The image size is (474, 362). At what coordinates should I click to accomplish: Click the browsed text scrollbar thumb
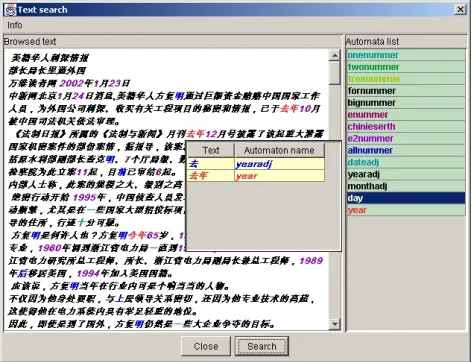pos(334,73)
